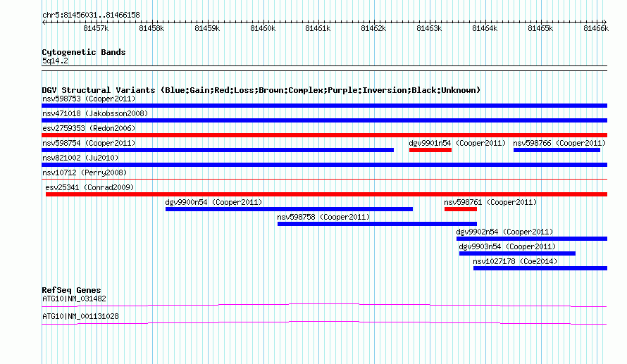
Task: Click the 81460k ruler tick label
Action: [x=263, y=28]
